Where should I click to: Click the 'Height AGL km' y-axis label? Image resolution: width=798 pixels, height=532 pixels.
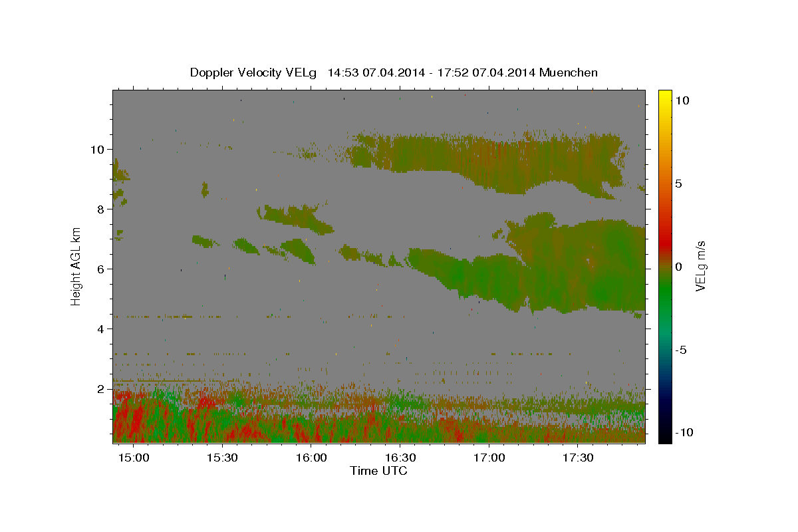click(x=76, y=266)
